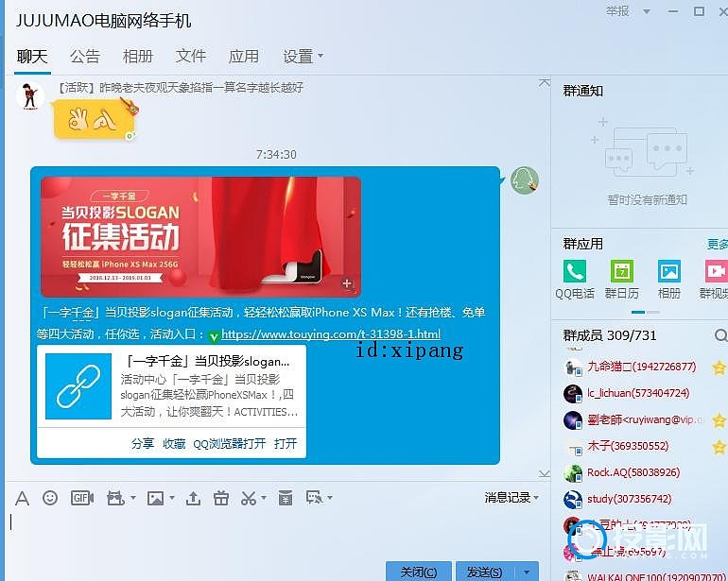728x581 pixels.
Task: Expand the 消息记录 dropdown arrow
Action: coord(537,498)
